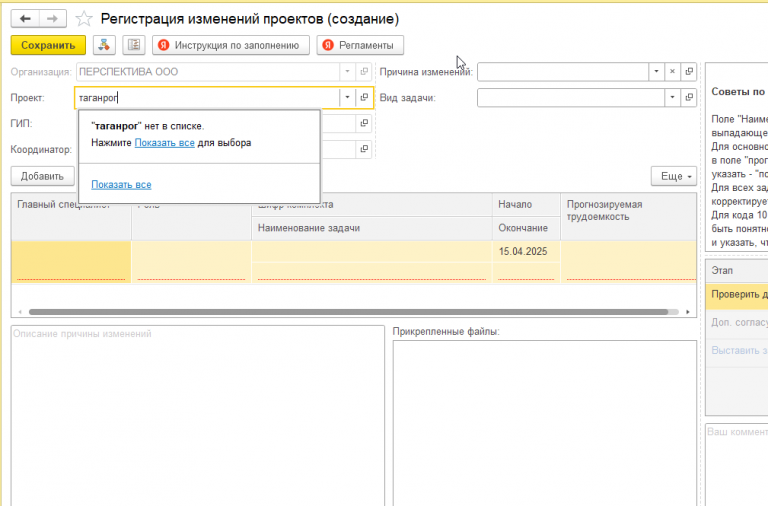Viewport: 768px width, 506px height.
Task: Select the Проверить stage row
Action: click(x=737, y=294)
